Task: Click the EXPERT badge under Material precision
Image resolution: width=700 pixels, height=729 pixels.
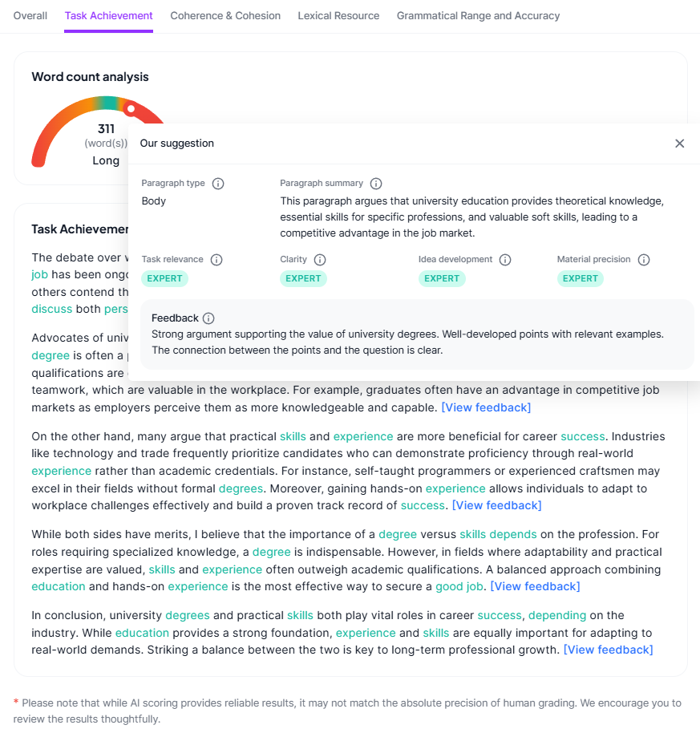Action: coord(581,278)
